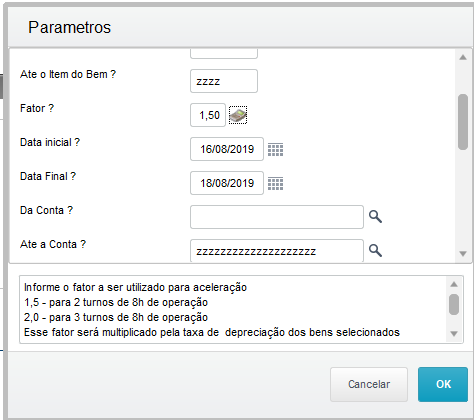
Task: Open calendar picker for Data Final
Action: [x=276, y=183]
